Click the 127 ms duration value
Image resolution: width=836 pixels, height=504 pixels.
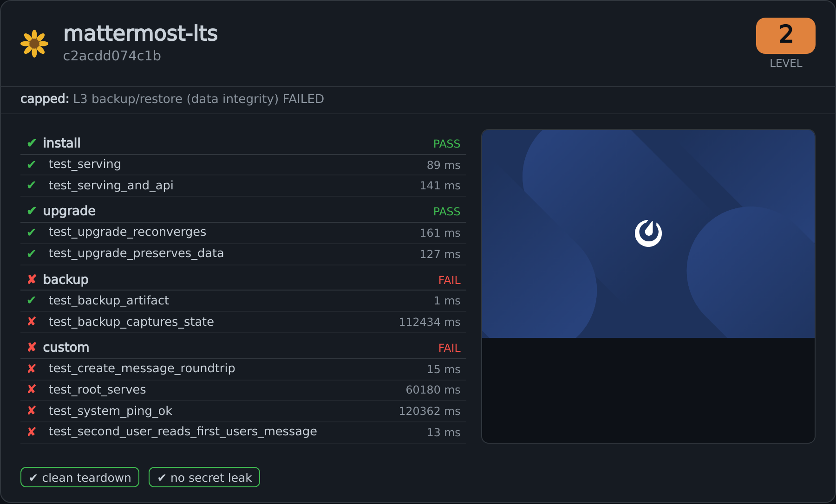click(x=440, y=254)
